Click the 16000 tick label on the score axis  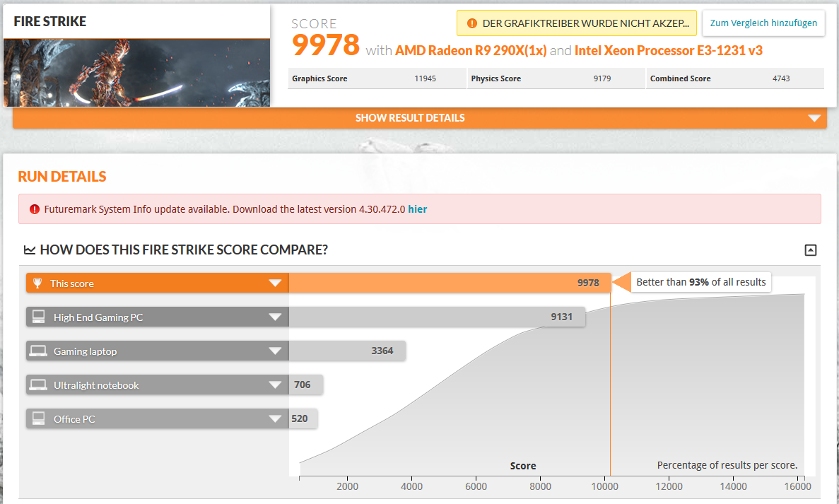[798, 486]
